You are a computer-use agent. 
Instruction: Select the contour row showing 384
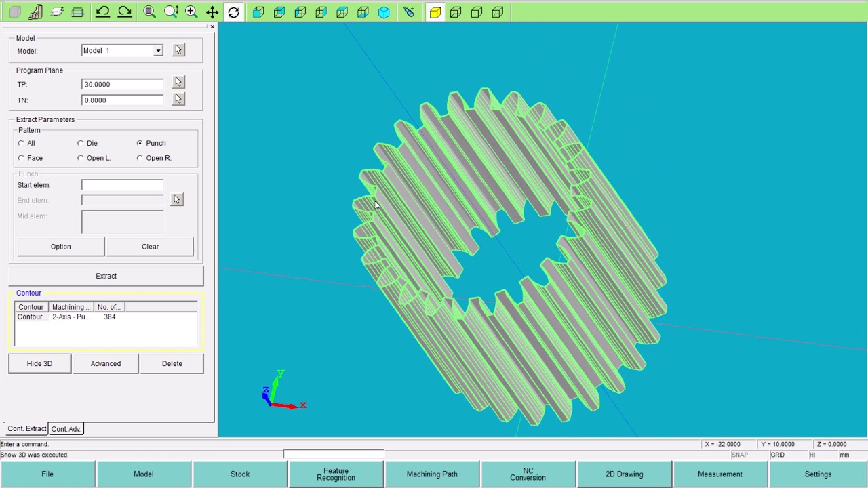106,317
